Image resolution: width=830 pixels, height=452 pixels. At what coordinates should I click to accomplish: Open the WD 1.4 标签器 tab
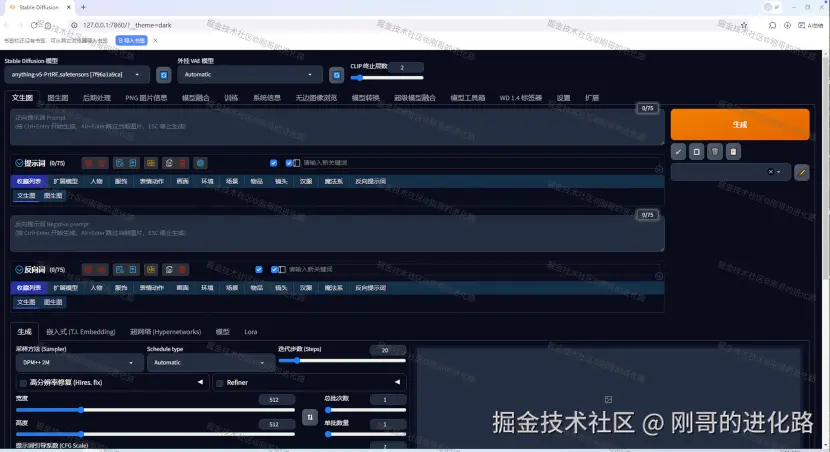click(x=521, y=98)
